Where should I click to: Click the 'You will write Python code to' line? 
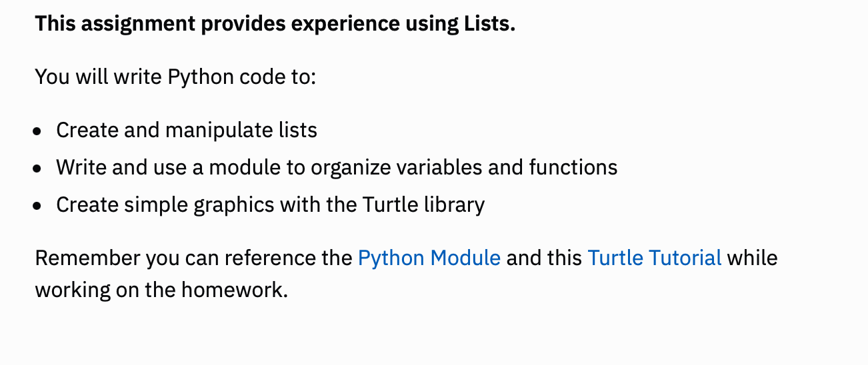tap(175, 77)
